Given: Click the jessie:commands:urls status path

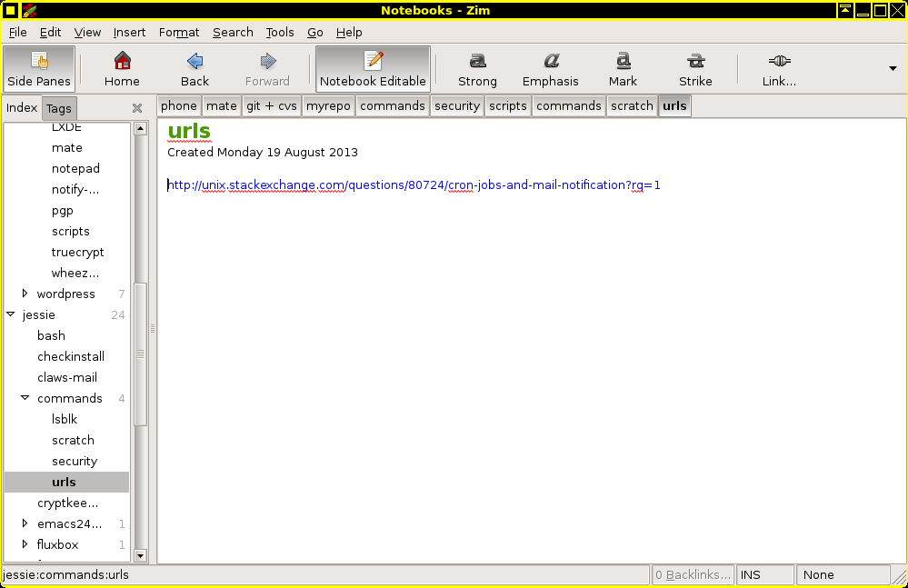Looking at the screenshot, I should 65,574.
